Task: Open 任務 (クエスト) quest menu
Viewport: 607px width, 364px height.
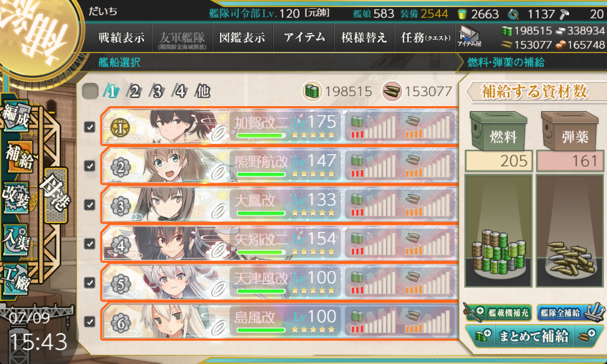Action: point(426,37)
